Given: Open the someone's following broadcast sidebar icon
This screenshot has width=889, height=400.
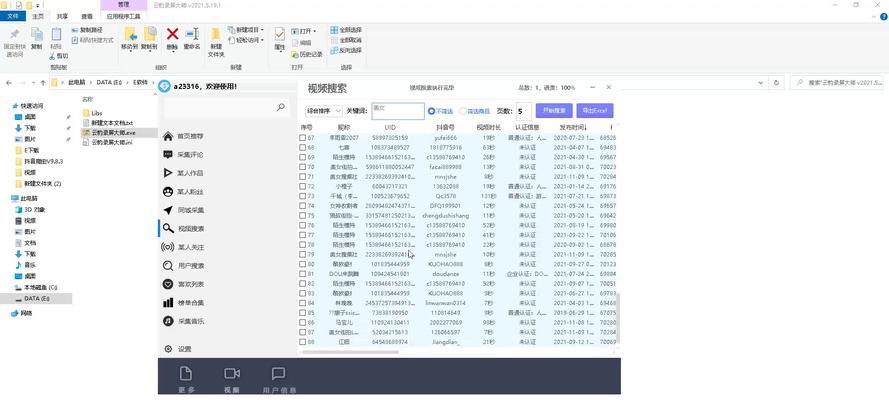Looking at the screenshot, I should (168, 247).
